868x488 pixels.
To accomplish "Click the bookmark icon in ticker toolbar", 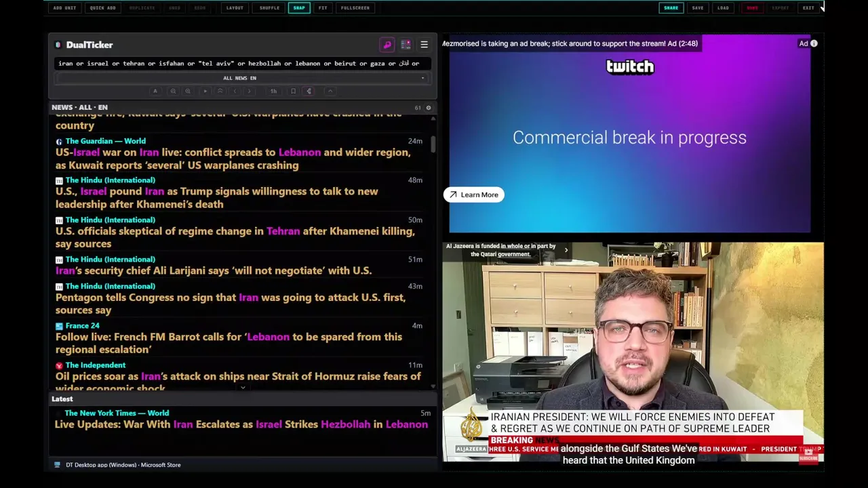I will point(293,91).
